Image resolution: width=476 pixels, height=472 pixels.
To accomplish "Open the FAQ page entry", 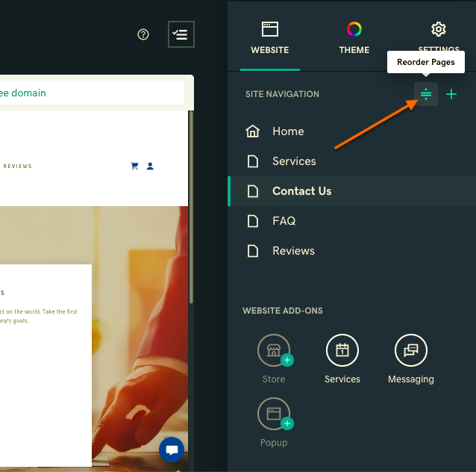I will point(284,221).
